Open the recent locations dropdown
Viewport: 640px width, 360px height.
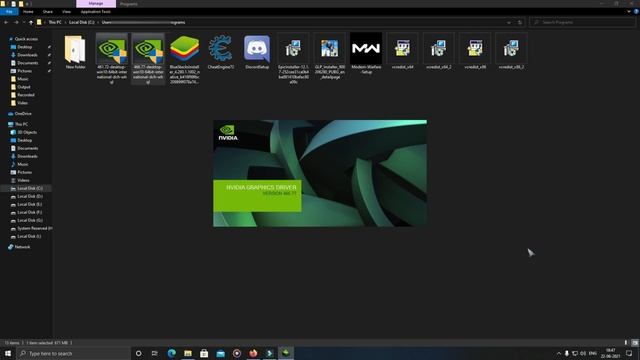pyautogui.click(x=24, y=22)
